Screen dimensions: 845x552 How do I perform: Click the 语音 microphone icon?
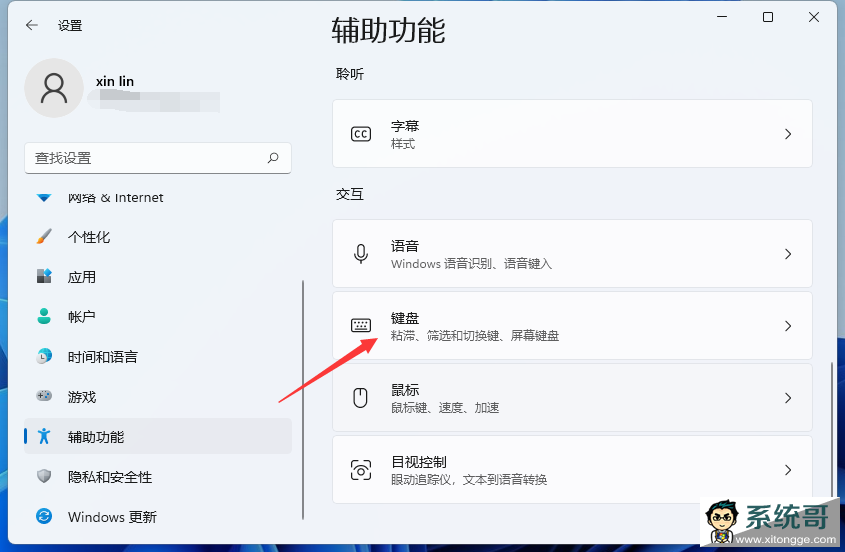pos(361,253)
